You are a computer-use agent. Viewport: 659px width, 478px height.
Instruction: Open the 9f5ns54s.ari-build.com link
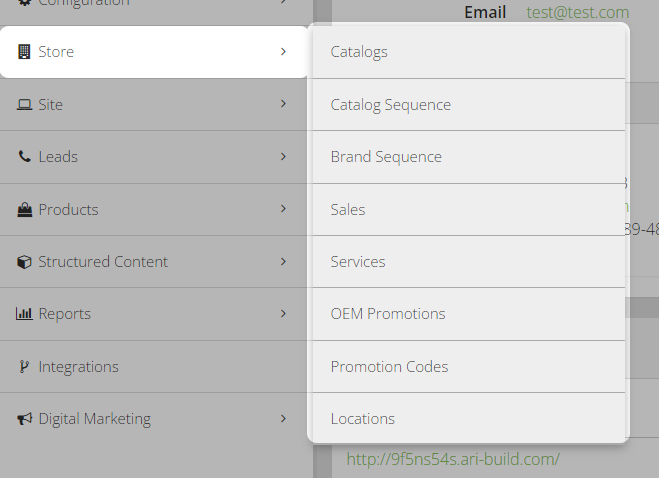[x=453, y=460]
